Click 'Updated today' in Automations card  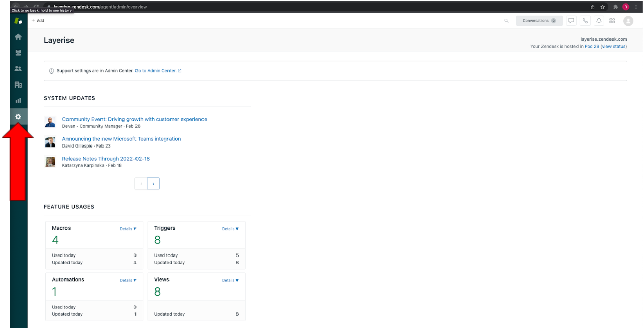coord(67,314)
